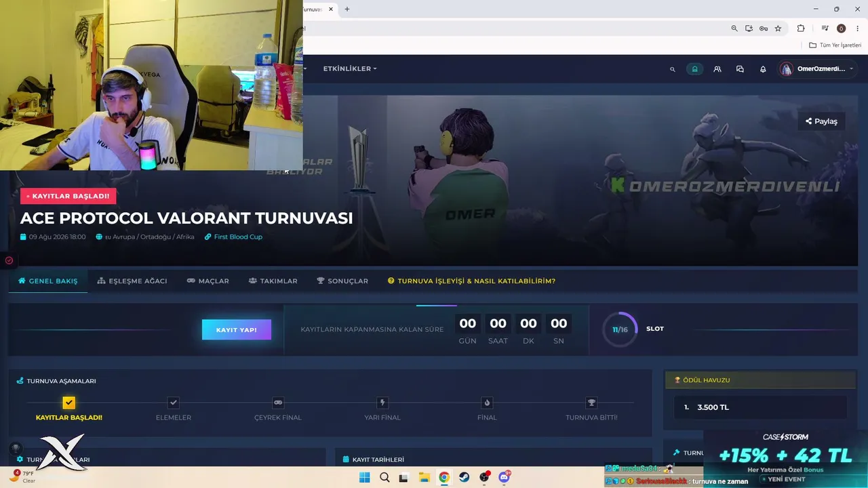Expand the ETKİNLİKLER dropdown menu
Image resolution: width=868 pixels, height=488 pixels.
point(350,68)
